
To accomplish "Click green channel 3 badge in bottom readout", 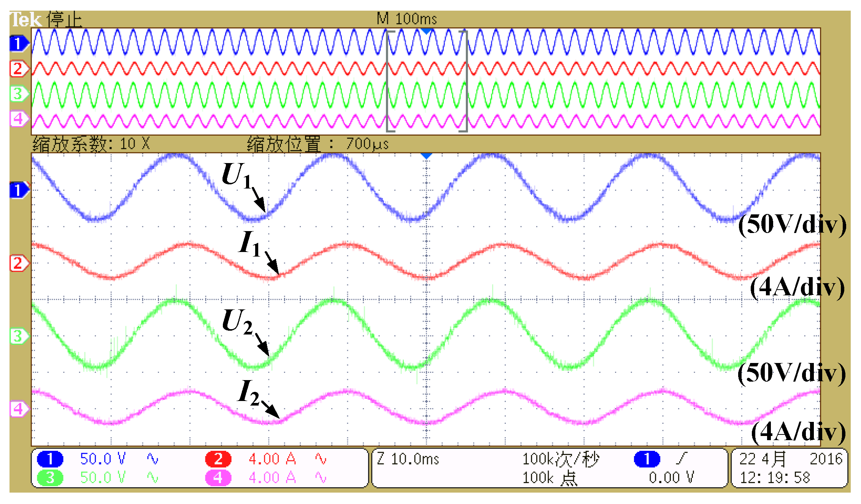I will pos(50,477).
